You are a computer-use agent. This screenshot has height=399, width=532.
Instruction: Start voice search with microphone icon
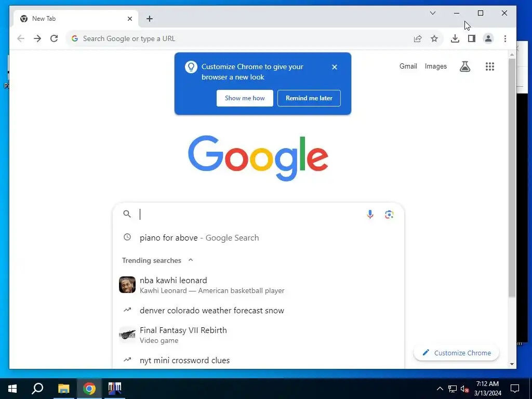point(370,215)
